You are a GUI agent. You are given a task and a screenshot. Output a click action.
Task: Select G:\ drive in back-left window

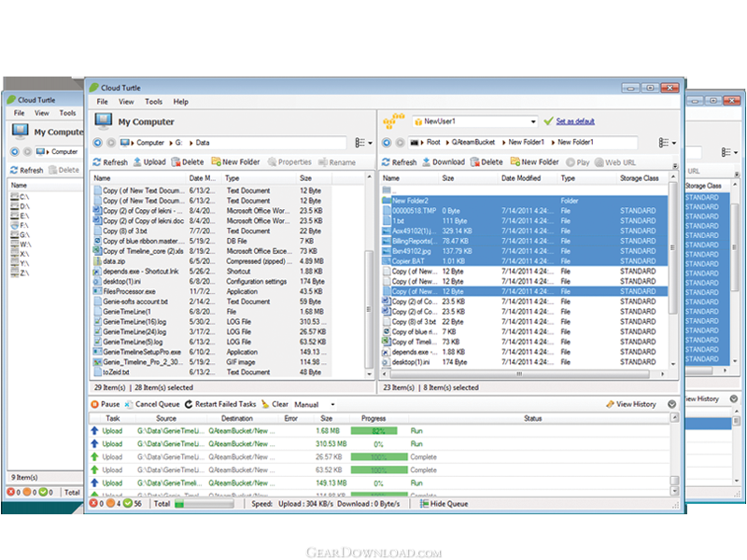click(21, 235)
